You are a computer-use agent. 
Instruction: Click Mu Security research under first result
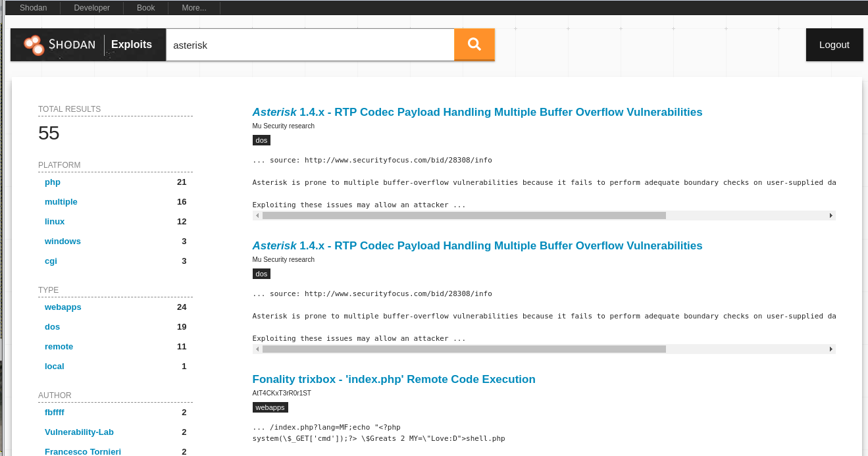(284, 126)
